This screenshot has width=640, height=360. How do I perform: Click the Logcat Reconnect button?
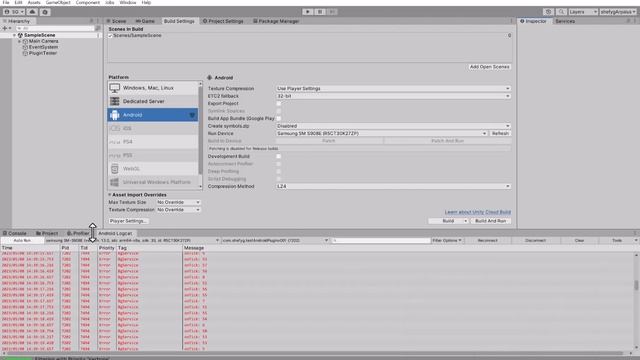pos(487,240)
